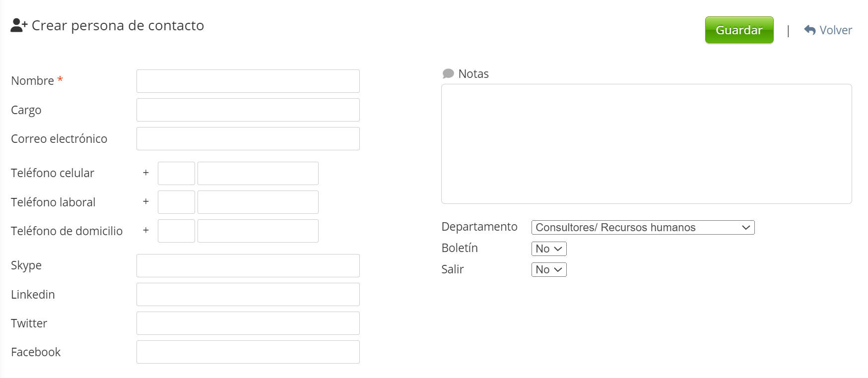Screen dimensions: 868x378
Task: Open the Salir dropdown
Action: coord(548,270)
